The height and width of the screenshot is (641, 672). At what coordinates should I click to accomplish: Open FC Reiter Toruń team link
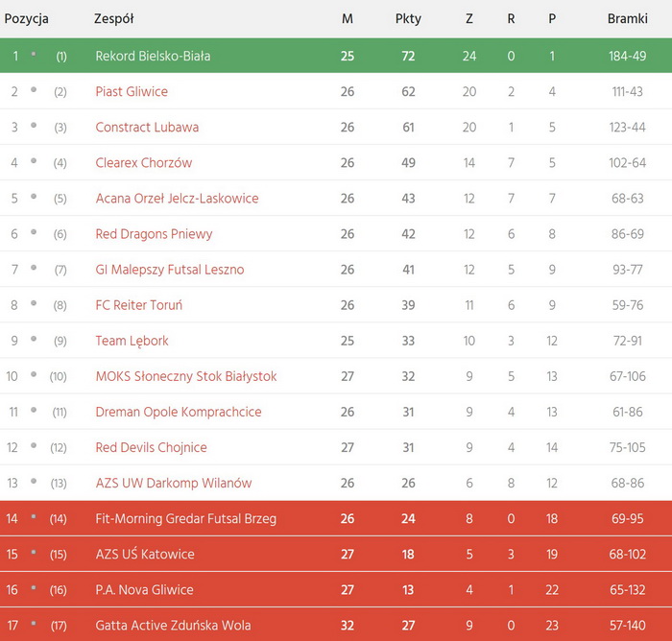tap(138, 305)
